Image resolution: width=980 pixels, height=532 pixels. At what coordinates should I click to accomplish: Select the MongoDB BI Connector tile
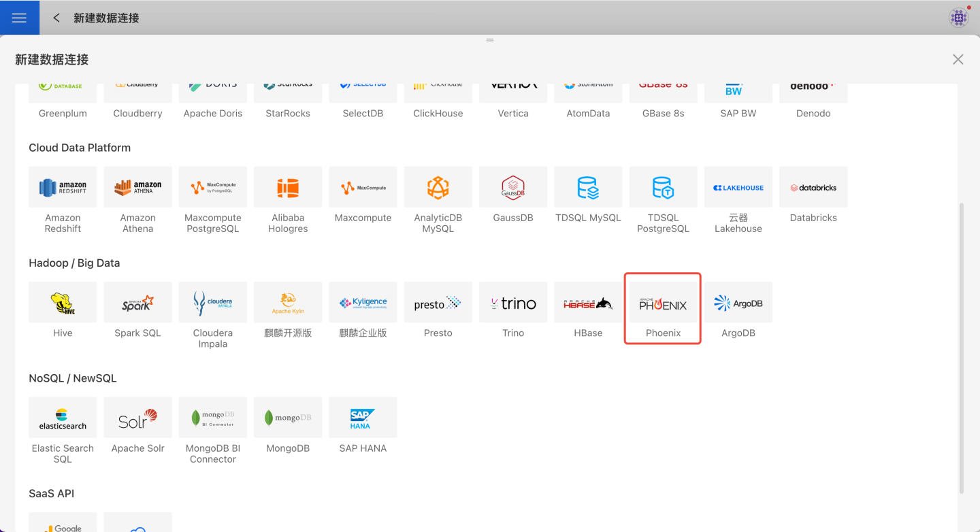213,418
